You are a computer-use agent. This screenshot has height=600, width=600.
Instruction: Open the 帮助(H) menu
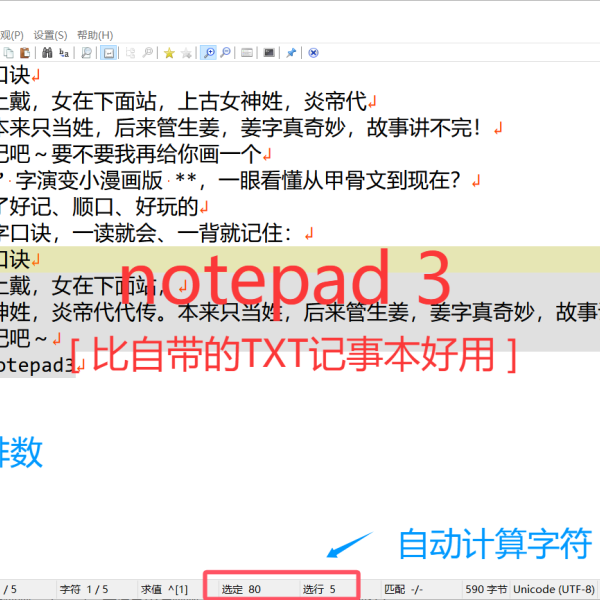point(95,35)
